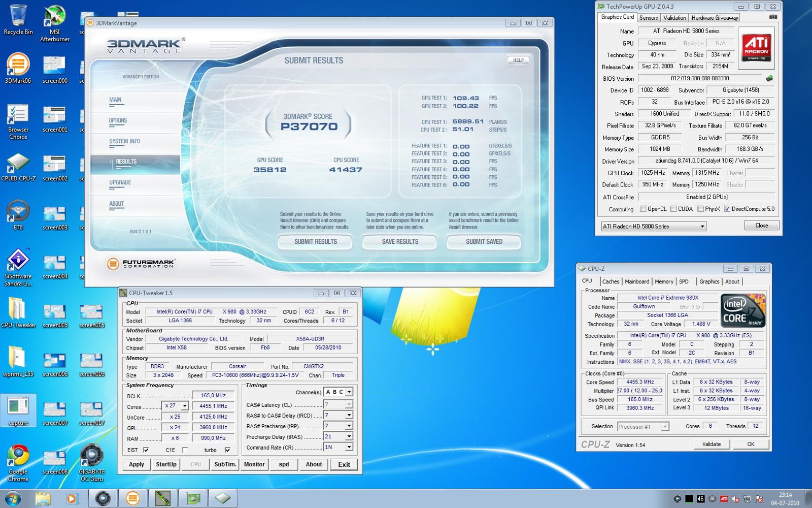Screen dimensions: 812x508
Task: Open the Mainboard tab in CPU-Z
Action: point(637,281)
